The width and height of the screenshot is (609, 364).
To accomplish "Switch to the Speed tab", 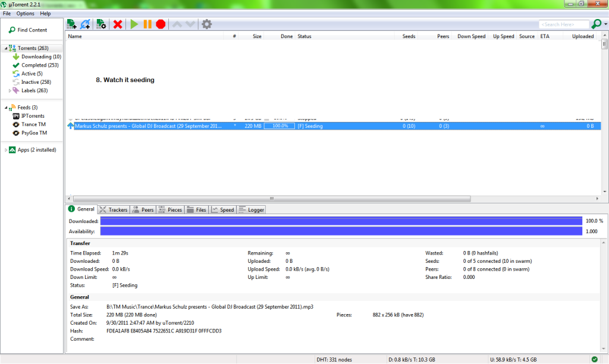I will [x=223, y=210].
